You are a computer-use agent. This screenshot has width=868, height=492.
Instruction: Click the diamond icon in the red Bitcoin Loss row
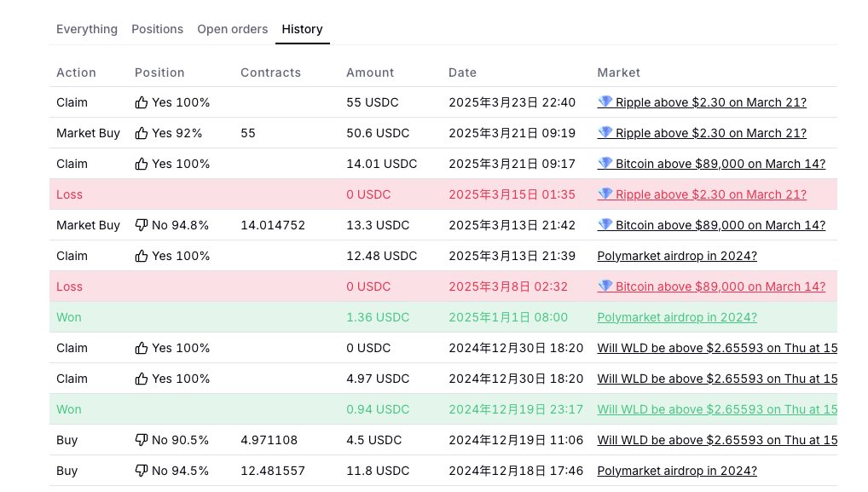[605, 287]
